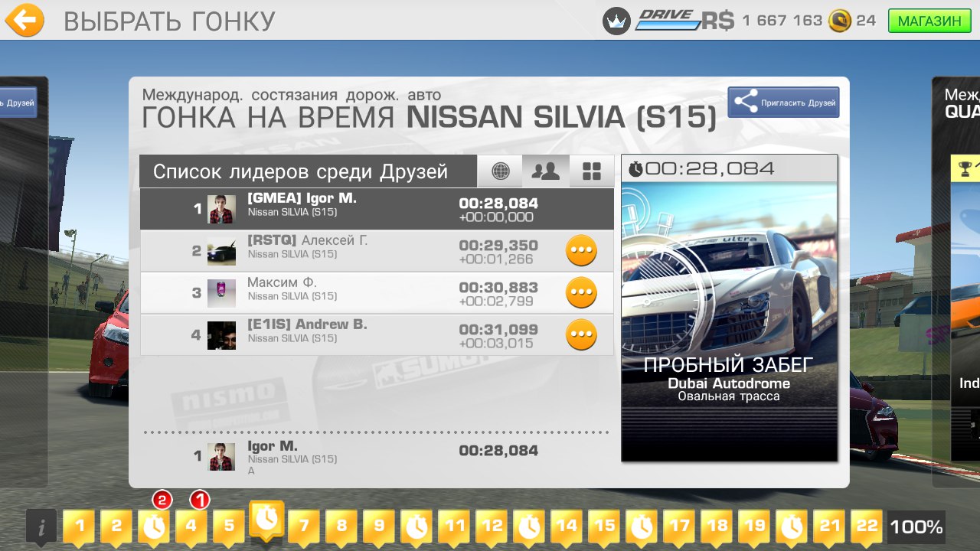Open options for Andrew B. row

point(581,334)
